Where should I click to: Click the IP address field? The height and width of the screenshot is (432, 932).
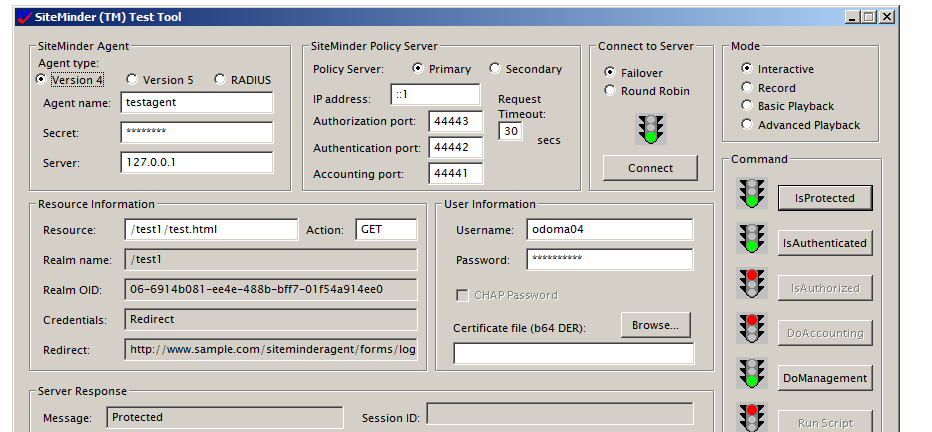(x=435, y=94)
